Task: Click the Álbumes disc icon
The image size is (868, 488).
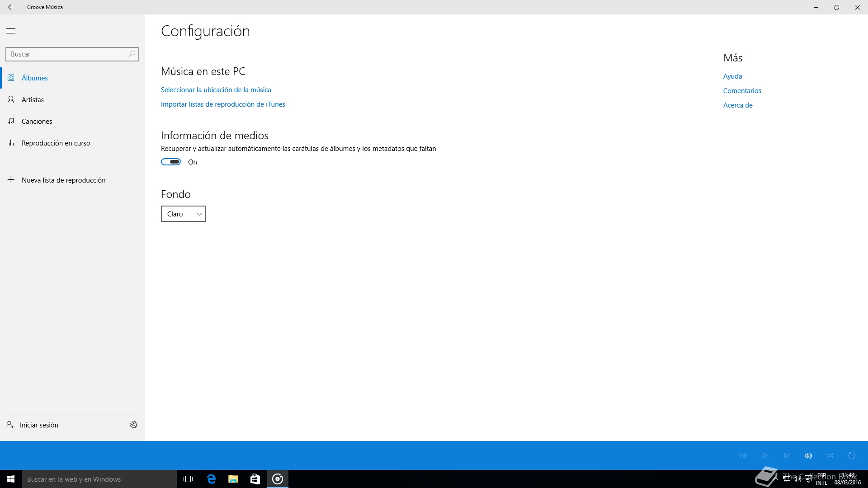Action: point(11,78)
